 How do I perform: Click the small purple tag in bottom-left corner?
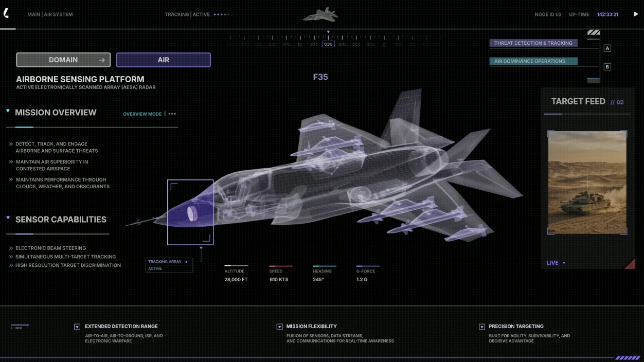[20, 326]
